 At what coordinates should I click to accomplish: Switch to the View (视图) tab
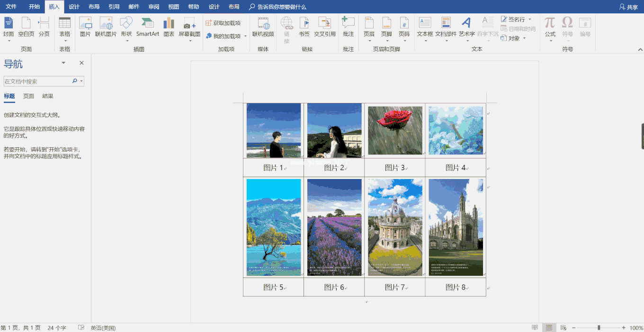coord(173,7)
